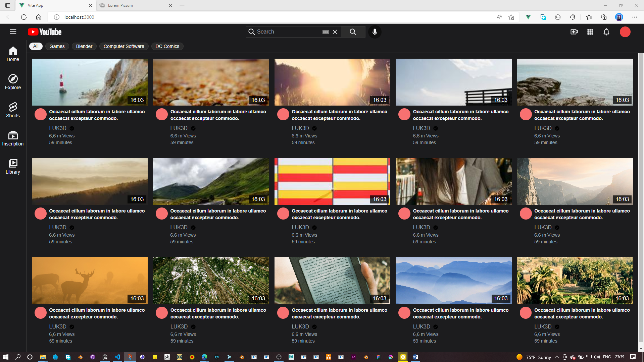
Task: Open browser collections icon
Action: click(x=604, y=17)
